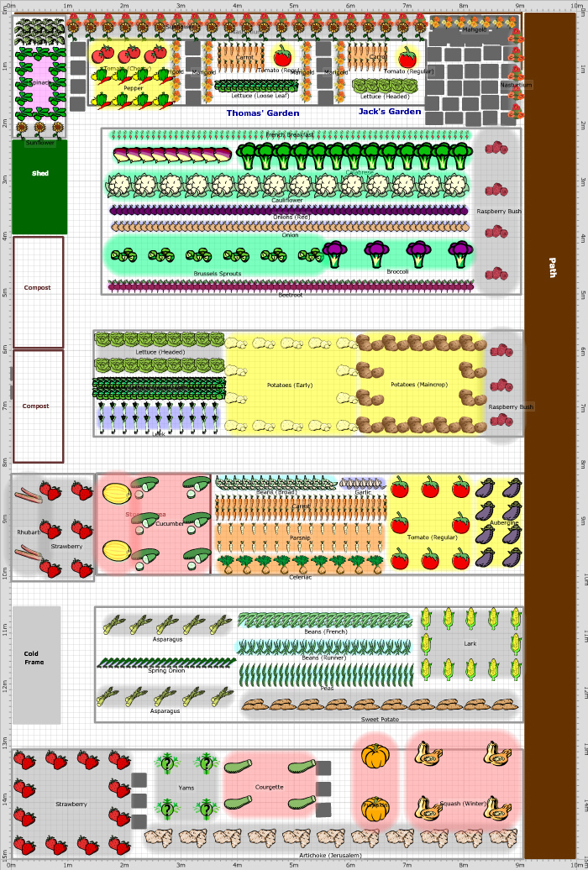
Task: Select the grey Cold Frame block
Action: [x=37, y=665]
